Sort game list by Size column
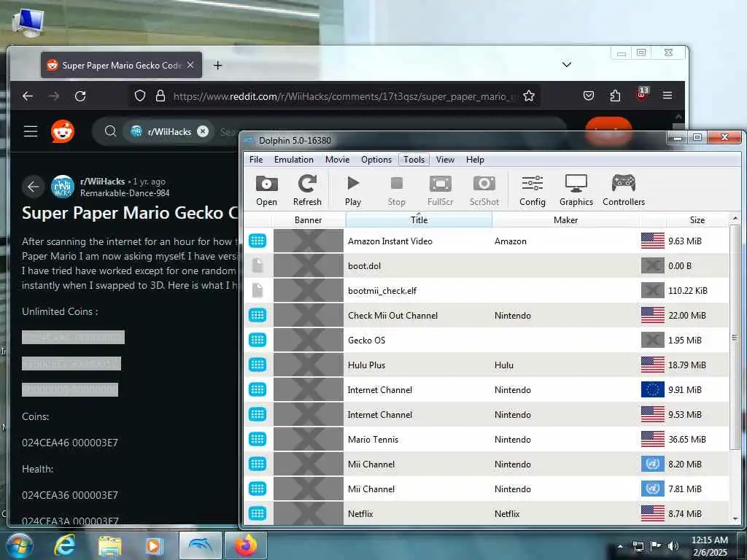Viewport: 747px width, 560px height. click(697, 220)
